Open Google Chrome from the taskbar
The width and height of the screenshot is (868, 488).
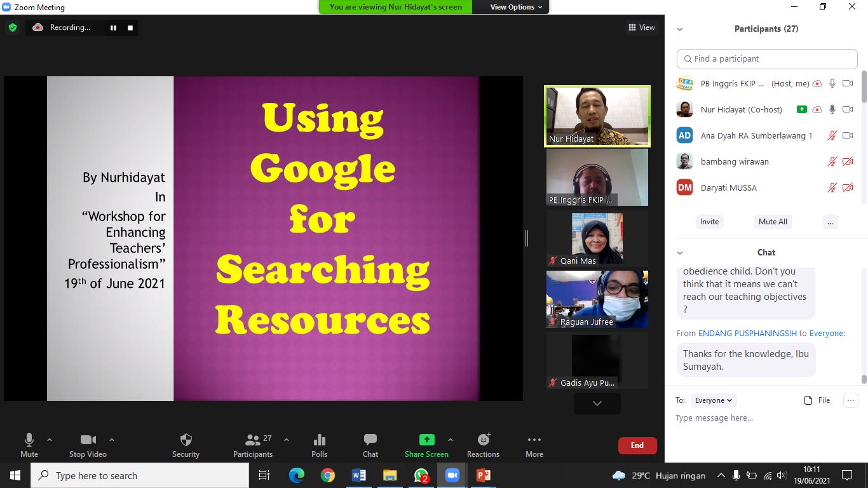pos(328,475)
